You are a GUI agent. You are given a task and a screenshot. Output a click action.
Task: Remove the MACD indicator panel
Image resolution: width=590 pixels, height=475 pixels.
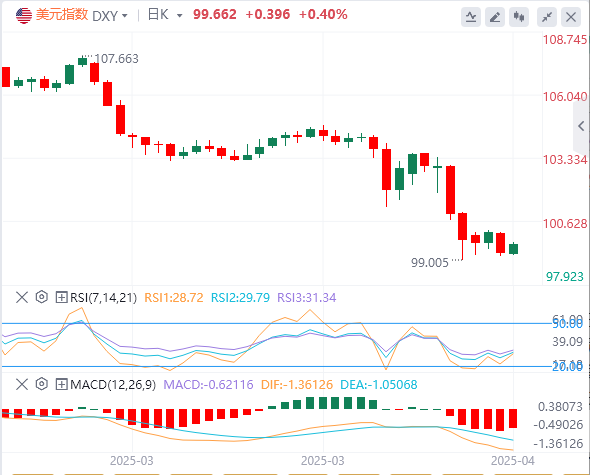[22, 384]
